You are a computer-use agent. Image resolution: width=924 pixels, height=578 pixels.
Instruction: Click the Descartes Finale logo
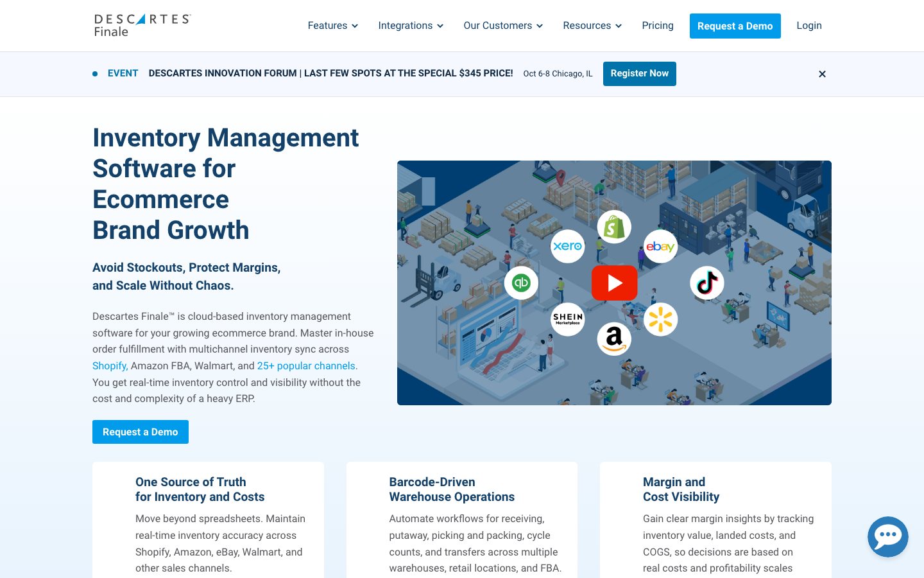click(x=142, y=26)
